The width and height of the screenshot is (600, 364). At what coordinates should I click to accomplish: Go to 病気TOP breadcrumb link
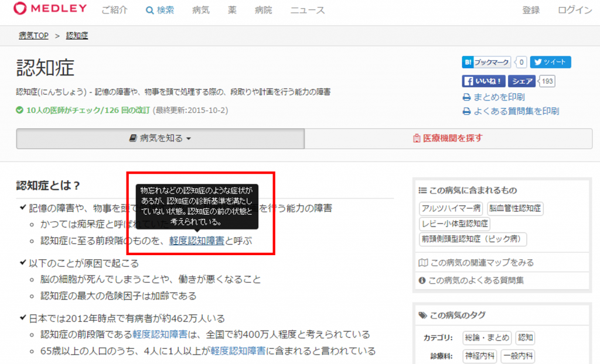[33, 36]
